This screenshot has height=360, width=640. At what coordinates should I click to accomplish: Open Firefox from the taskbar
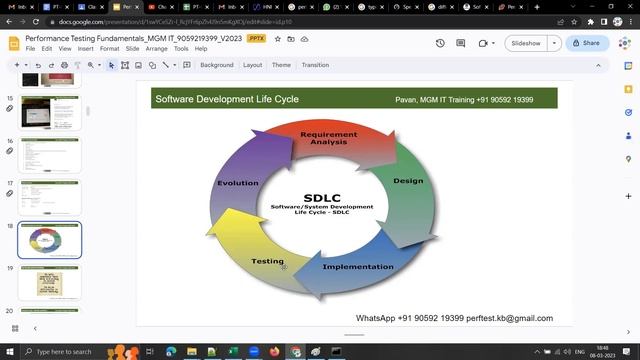click(274, 351)
